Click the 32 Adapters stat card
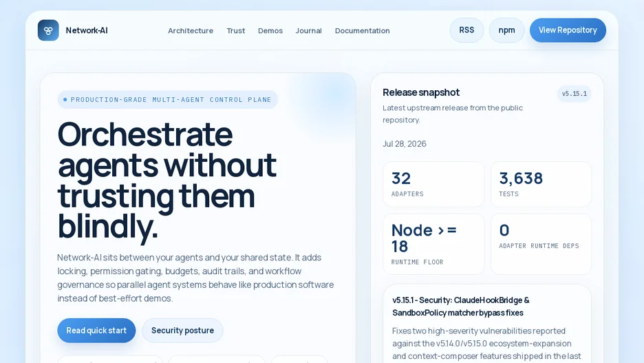Screen dimensions: 644x363 click(x=433, y=184)
